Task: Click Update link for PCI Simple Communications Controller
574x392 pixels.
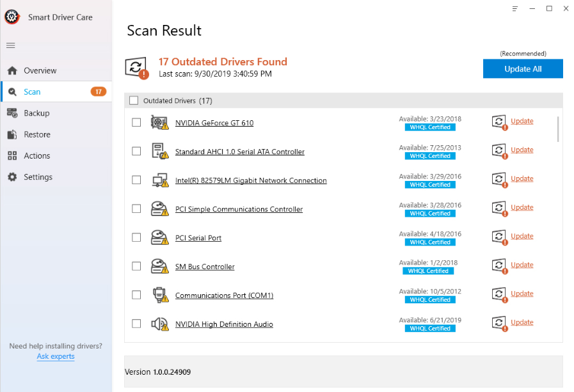Action: (x=522, y=207)
